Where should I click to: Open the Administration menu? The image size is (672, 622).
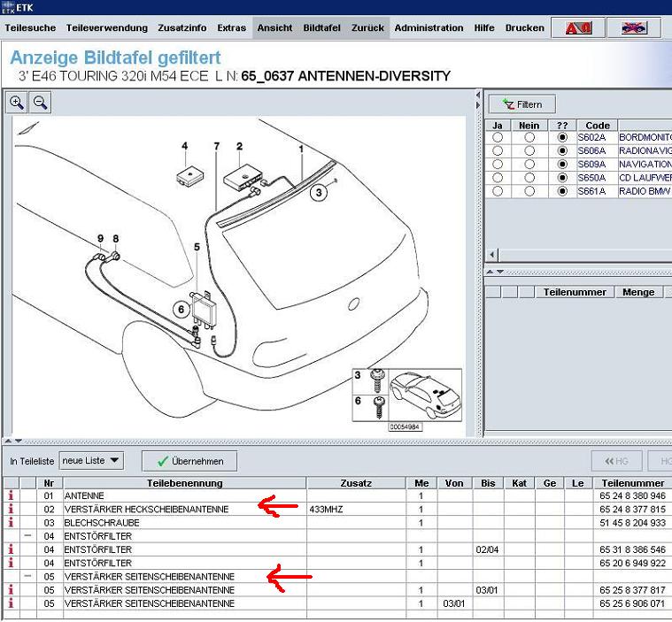(x=429, y=27)
